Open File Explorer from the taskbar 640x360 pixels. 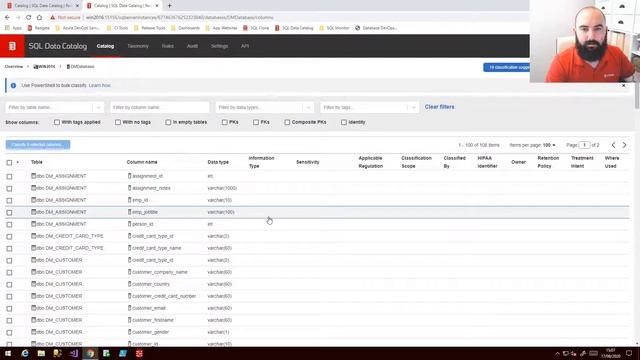point(41,353)
